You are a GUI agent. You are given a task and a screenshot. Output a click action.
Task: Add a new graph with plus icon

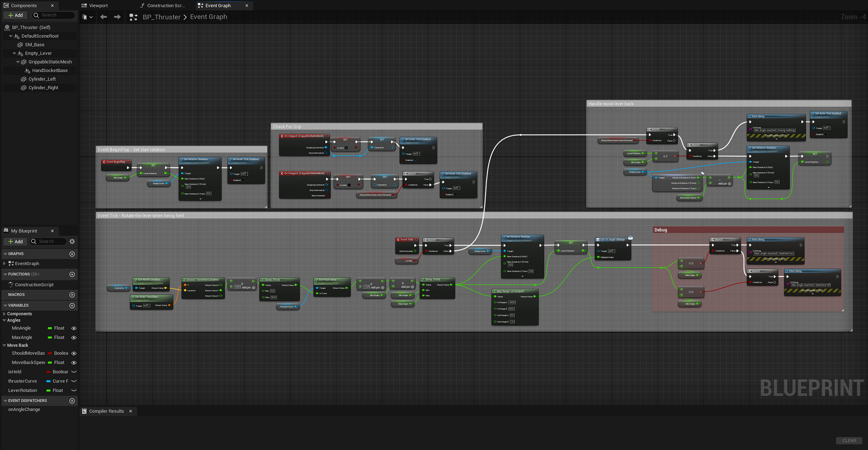72,254
